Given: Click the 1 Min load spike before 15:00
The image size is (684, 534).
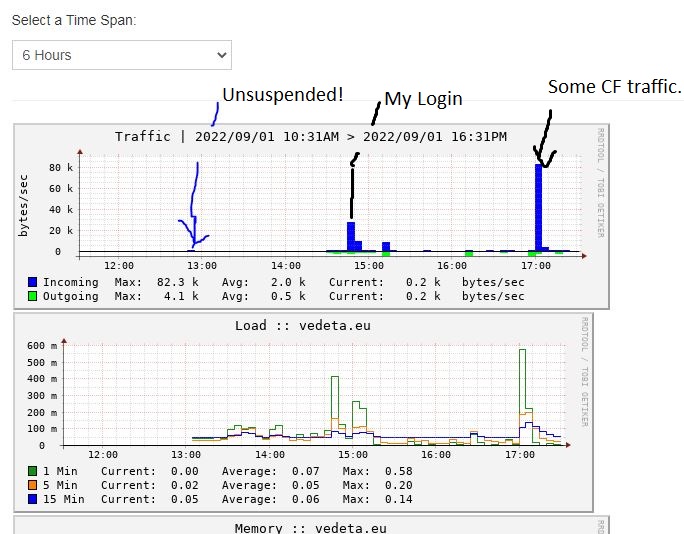Looking at the screenshot, I should [335, 399].
